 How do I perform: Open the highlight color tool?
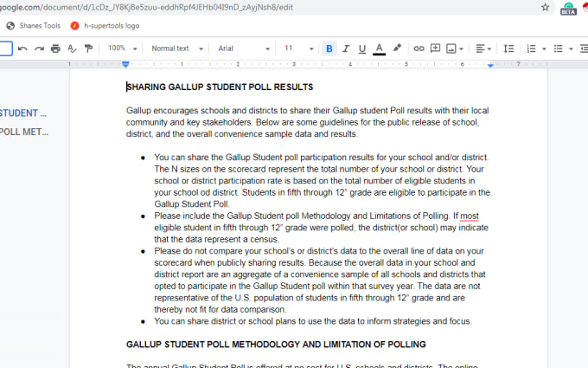tap(397, 48)
